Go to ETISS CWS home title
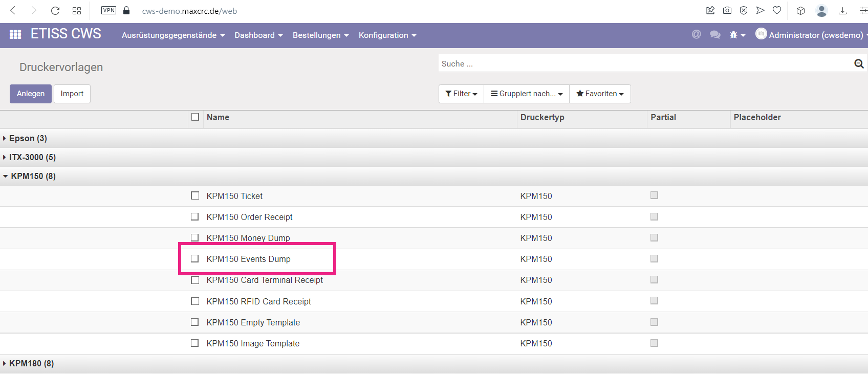Image resolution: width=868 pixels, height=374 pixels. [66, 34]
